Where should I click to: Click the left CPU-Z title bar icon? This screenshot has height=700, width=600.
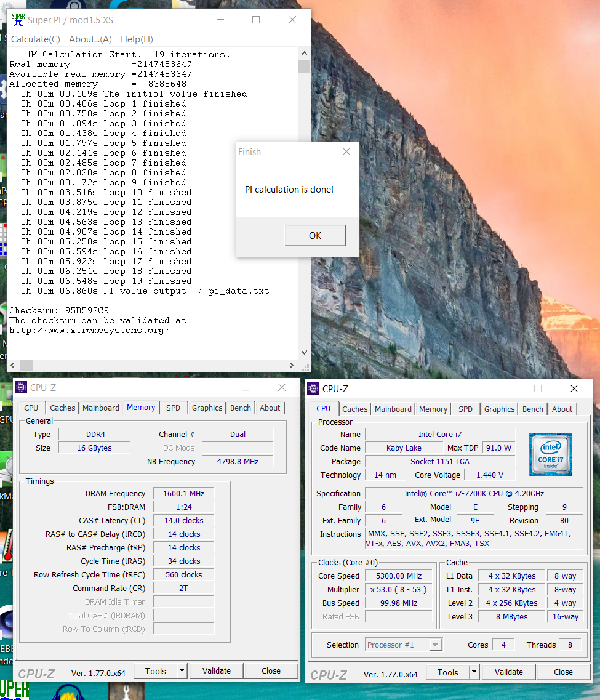click(x=21, y=387)
